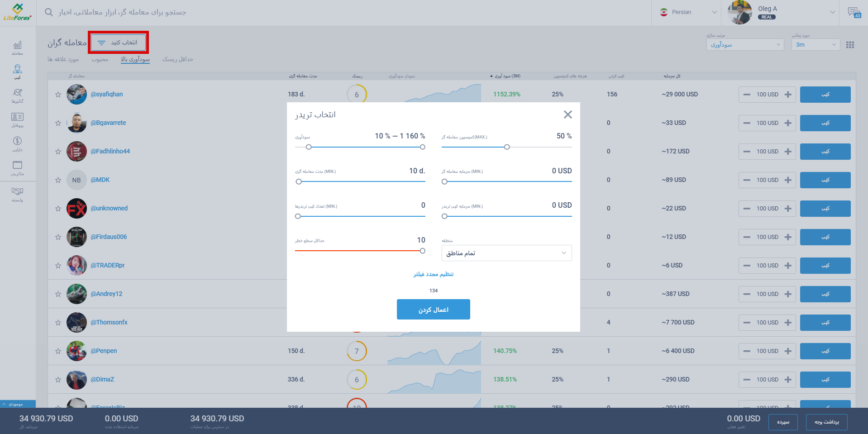The height and width of the screenshot is (434, 868).
Task: Favorite trader @MDK with star
Action: coord(58,180)
